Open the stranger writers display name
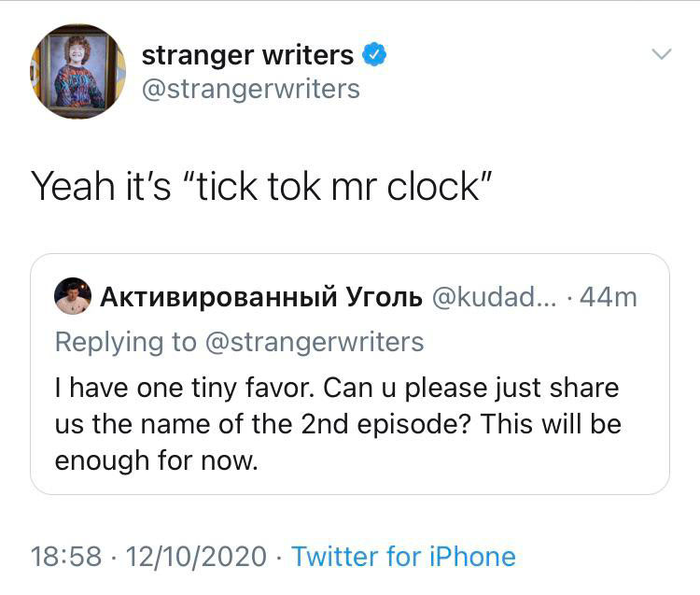Viewport: 700px width, 595px height. (247, 55)
